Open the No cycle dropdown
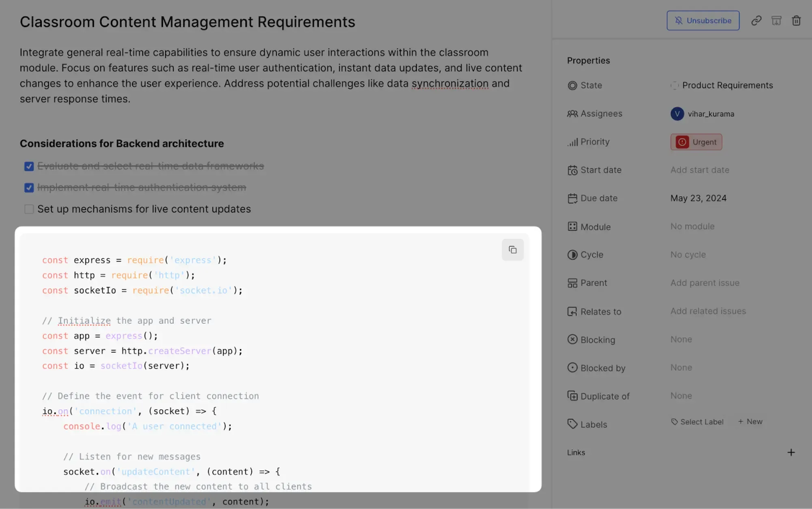The image size is (812, 509). click(x=688, y=255)
